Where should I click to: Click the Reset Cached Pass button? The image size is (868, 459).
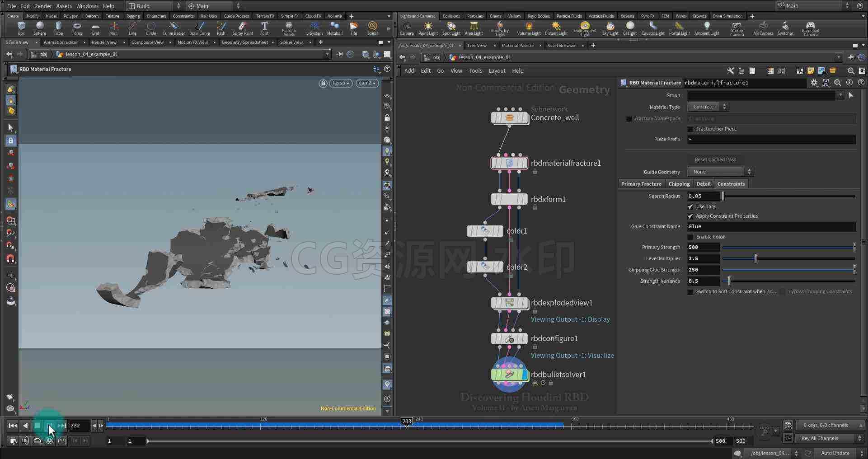(715, 159)
